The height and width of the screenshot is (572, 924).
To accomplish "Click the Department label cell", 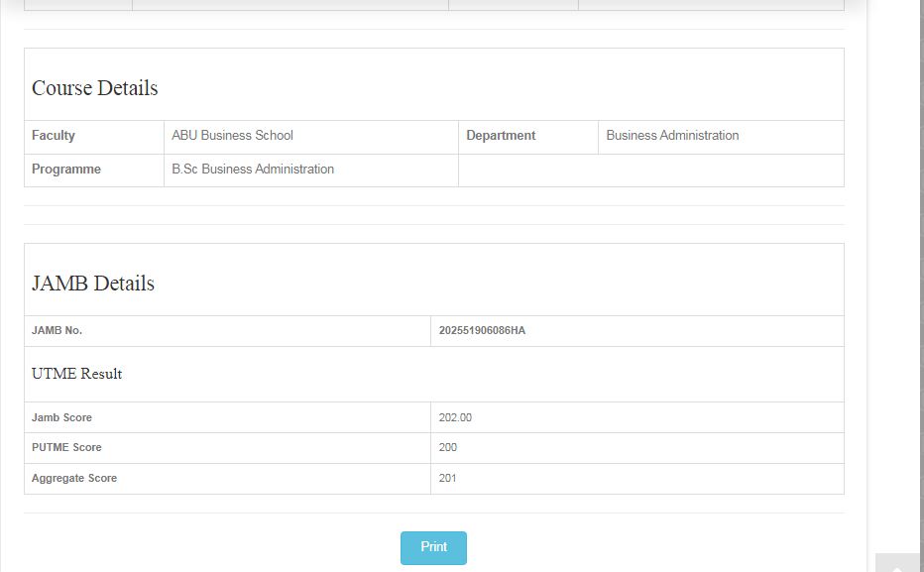I will click(x=501, y=136).
